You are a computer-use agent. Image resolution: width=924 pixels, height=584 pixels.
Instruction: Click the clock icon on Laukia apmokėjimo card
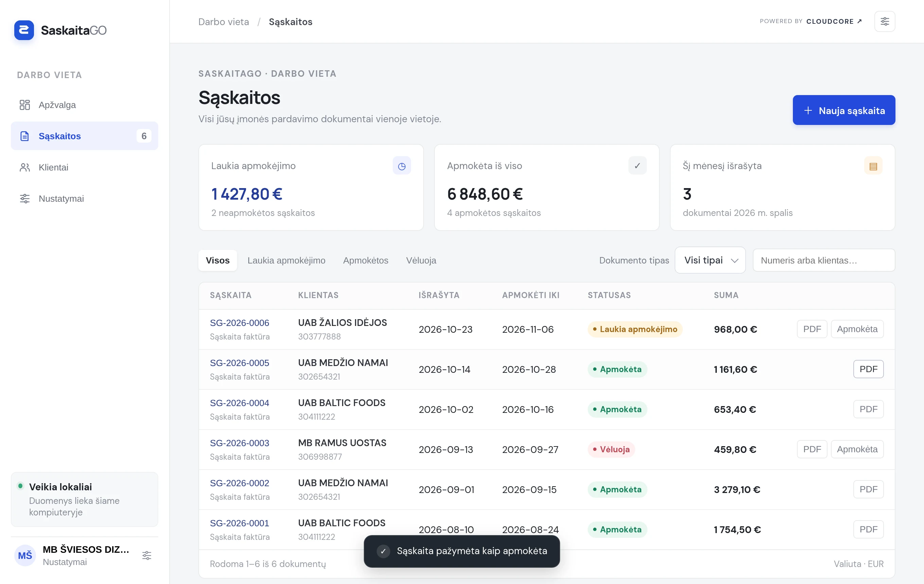click(402, 166)
